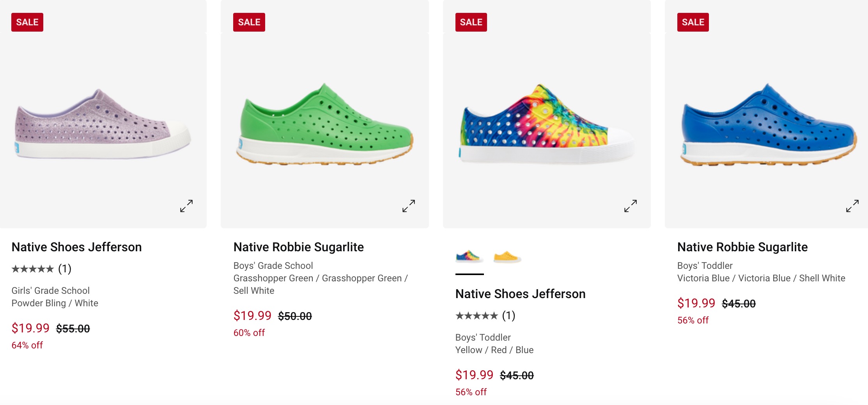The image size is (868, 405).
Task: Click the tie-dye Jefferson product photo
Action: point(546,124)
